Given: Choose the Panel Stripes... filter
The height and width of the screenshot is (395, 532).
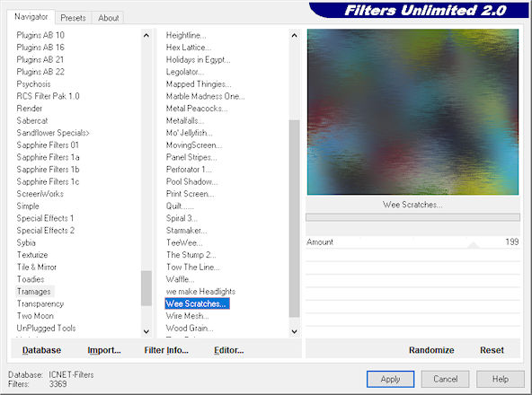Looking at the screenshot, I should (191, 157).
